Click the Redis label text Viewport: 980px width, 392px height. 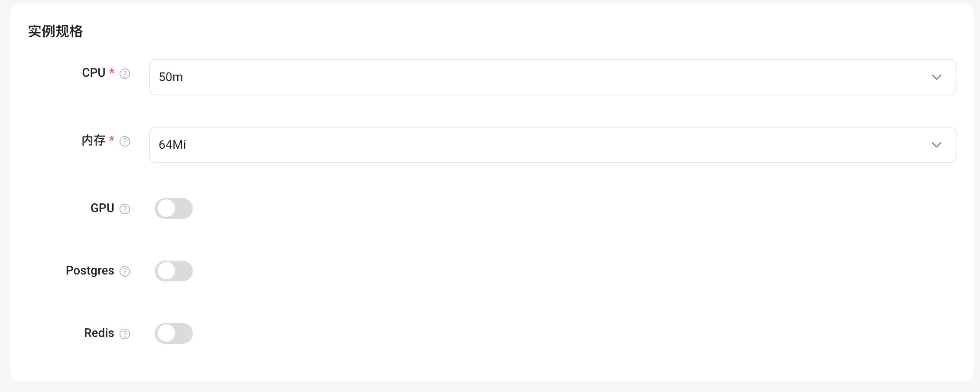[x=99, y=333]
